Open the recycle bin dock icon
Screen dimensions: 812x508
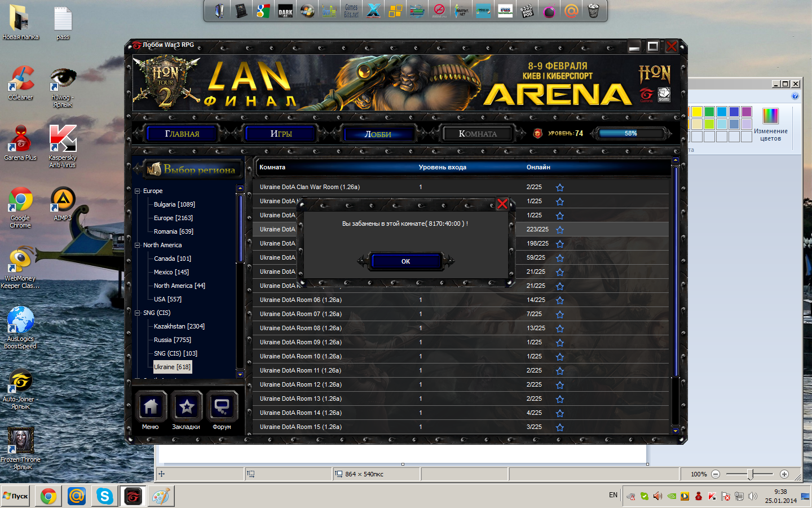593,10
